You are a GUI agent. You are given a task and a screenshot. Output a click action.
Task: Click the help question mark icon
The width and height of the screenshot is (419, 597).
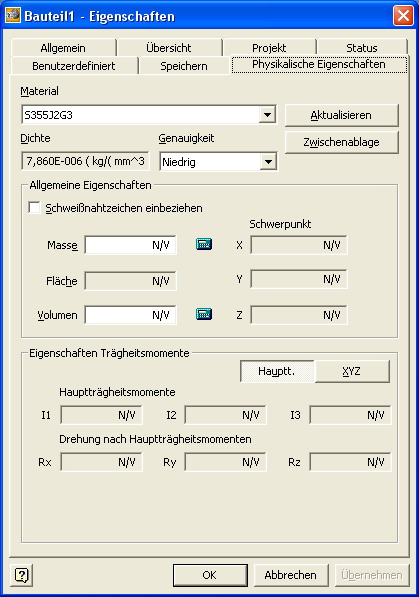click(21, 575)
